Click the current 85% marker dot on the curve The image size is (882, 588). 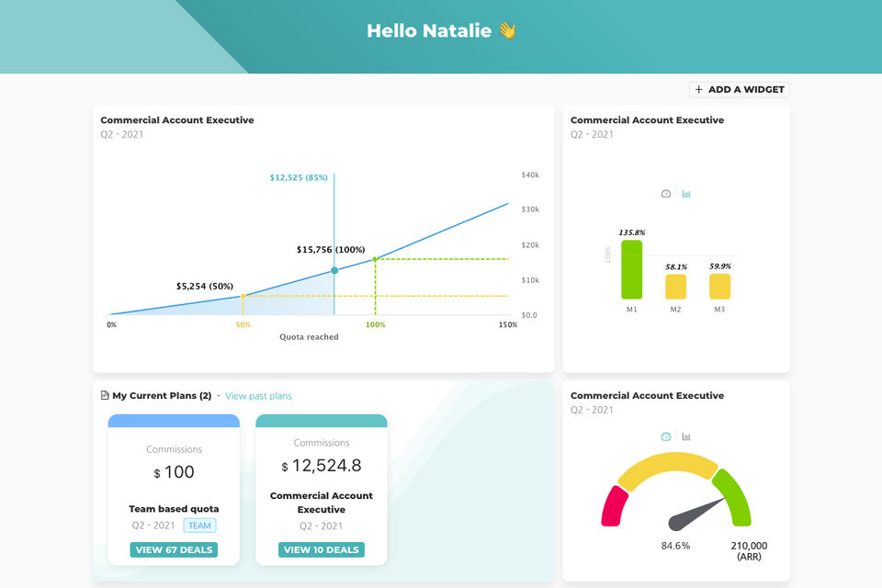tap(334, 271)
